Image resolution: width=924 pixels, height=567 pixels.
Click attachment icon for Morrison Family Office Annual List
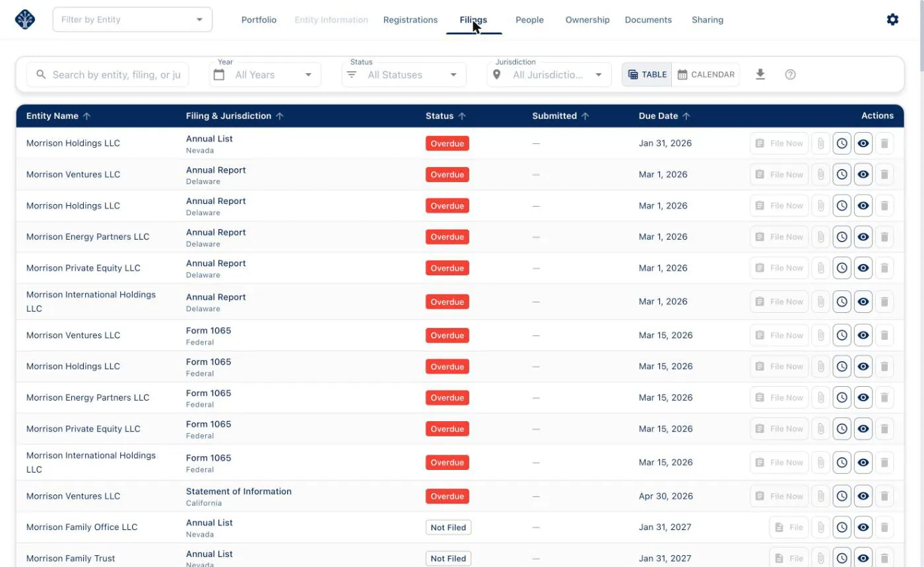point(820,527)
